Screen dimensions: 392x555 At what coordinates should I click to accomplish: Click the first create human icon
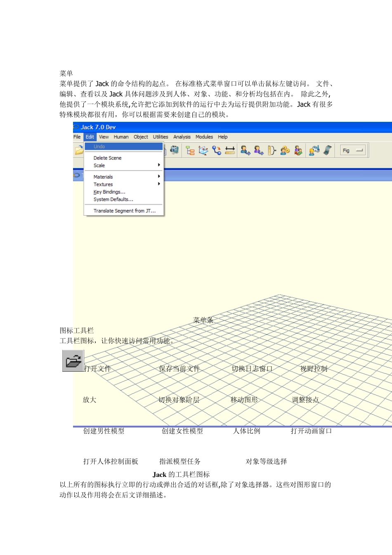tap(246, 151)
